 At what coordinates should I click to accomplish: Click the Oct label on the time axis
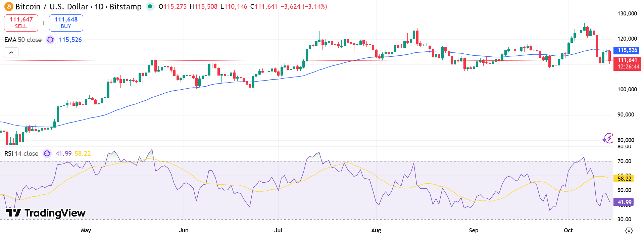(568, 231)
